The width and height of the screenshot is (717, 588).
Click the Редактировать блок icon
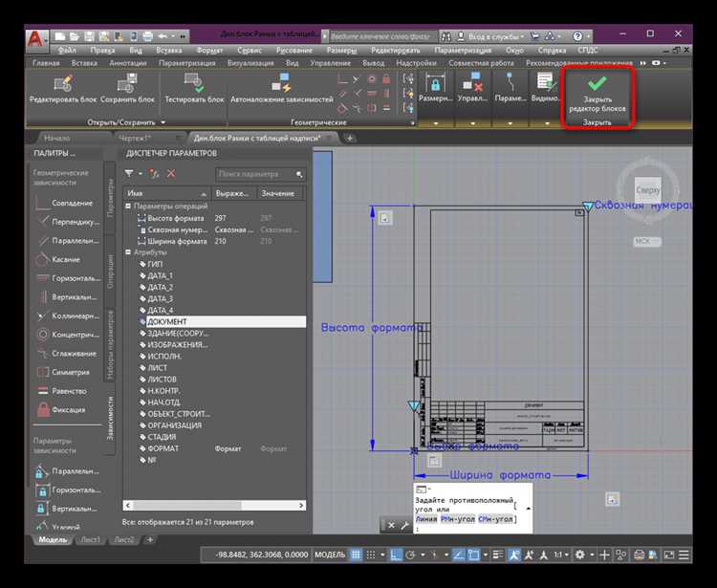pos(65,83)
